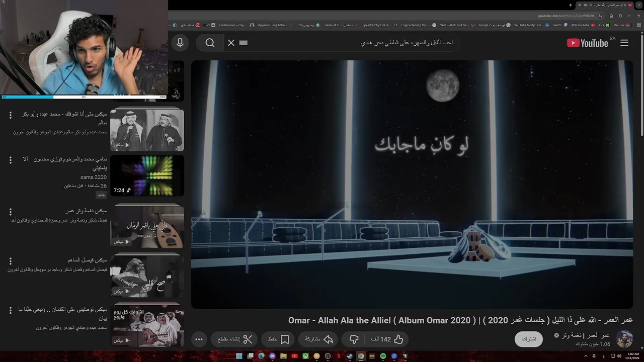Open thumbnail of ميكس متى أنا اشوفك

tap(147, 130)
